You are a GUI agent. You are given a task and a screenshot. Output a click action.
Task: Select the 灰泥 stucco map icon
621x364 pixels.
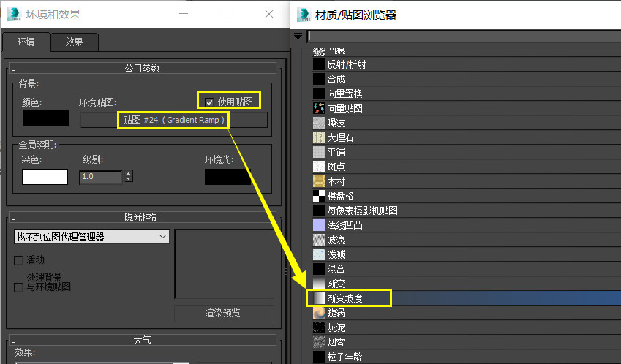click(x=319, y=327)
